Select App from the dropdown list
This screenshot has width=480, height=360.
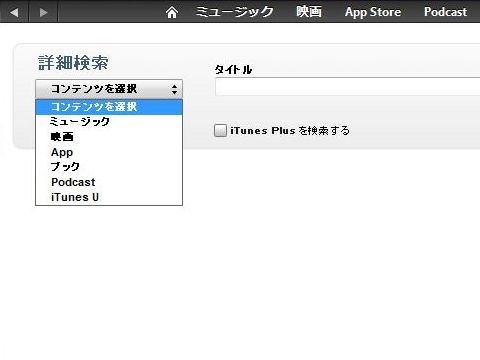(x=109, y=152)
